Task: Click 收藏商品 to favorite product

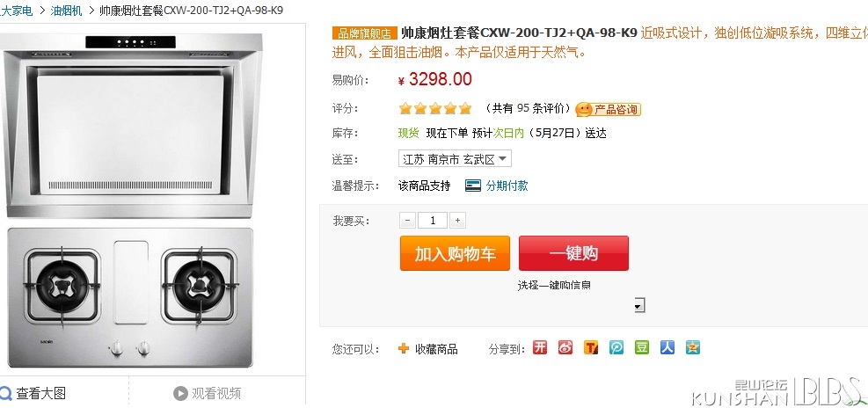Action: 428,349
